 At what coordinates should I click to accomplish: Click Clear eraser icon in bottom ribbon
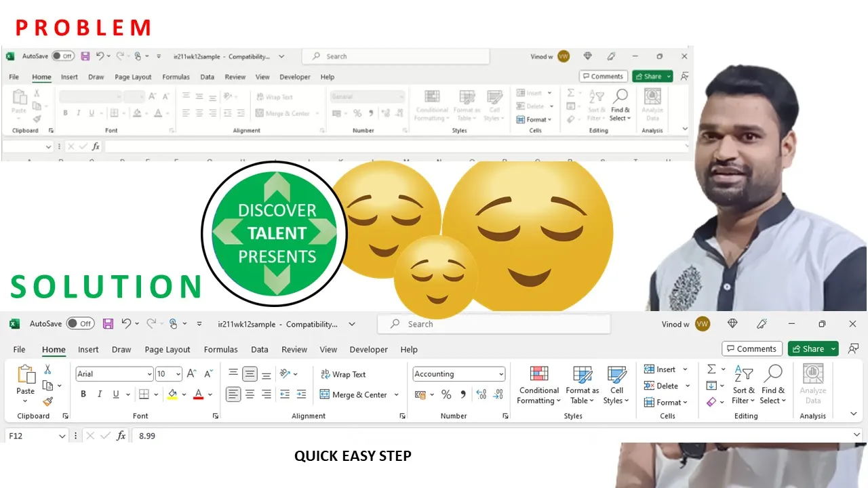pos(711,402)
